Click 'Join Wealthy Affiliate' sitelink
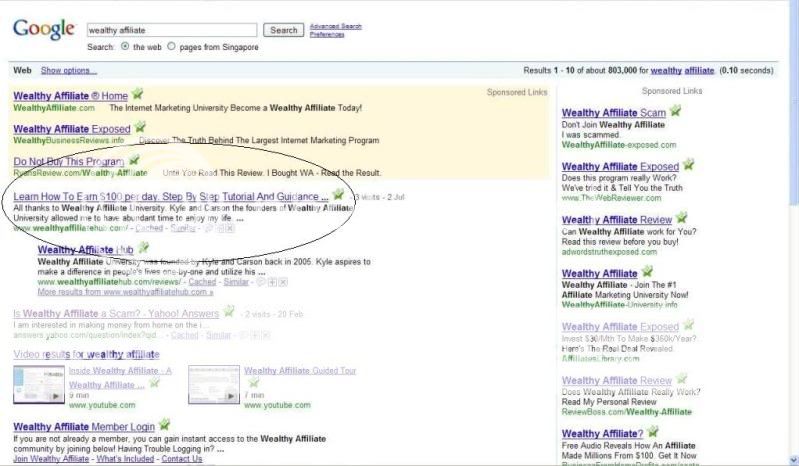Viewport: 799px width, 466px height. [x=51, y=459]
